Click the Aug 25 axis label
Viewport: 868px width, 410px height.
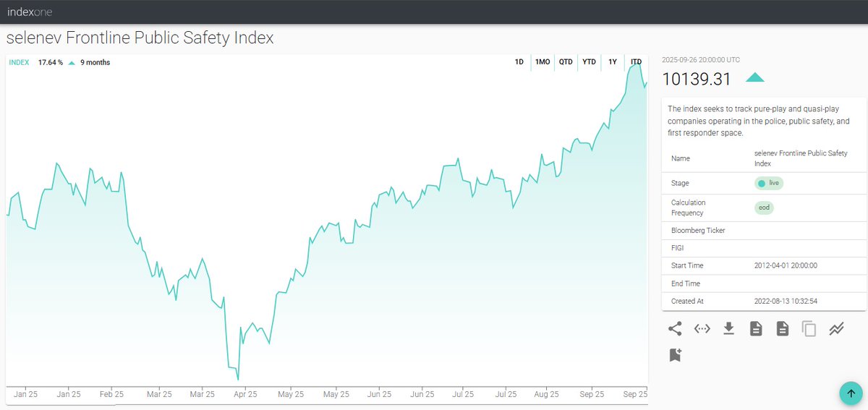click(x=546, y=395)
